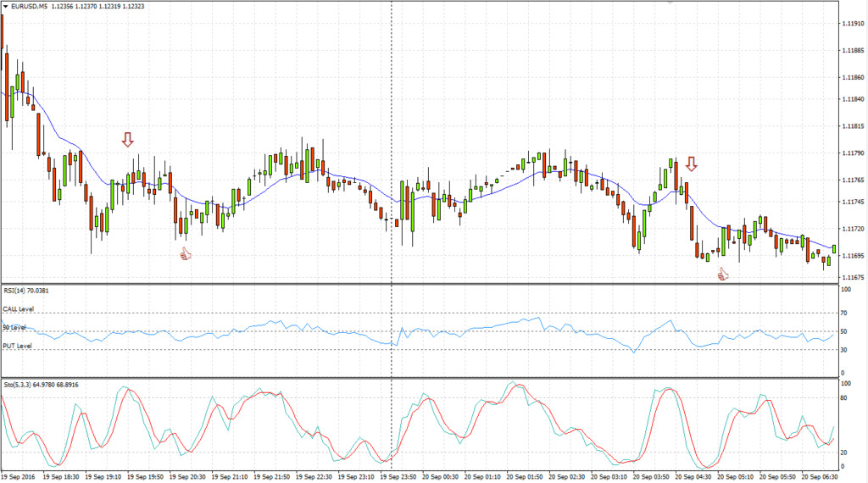Viewport: 868px width, 483px height.
Task: Click the first red down-arrow sell signal
Action: [127, 140]
